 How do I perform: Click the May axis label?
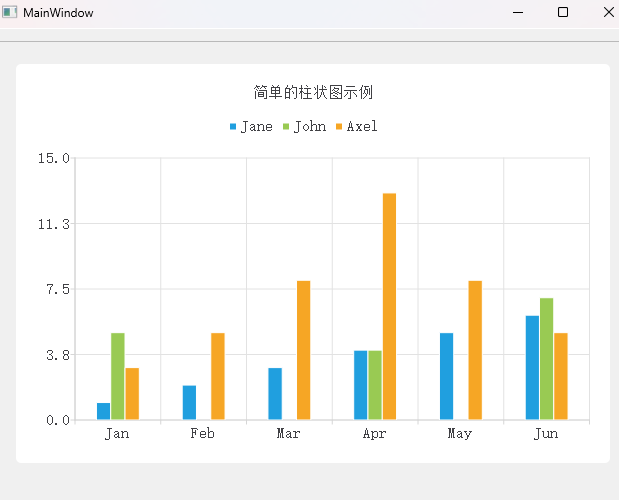coord(460,434)
